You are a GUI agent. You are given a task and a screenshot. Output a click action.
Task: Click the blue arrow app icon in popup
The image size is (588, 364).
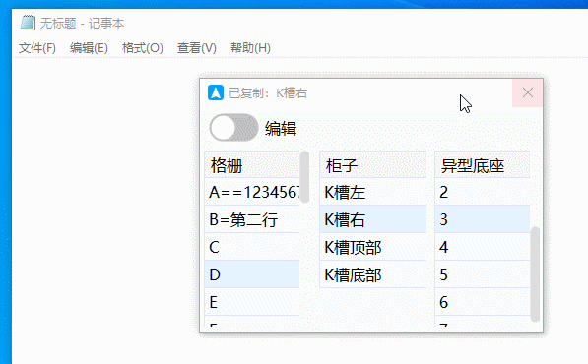(x=216, y=92)
